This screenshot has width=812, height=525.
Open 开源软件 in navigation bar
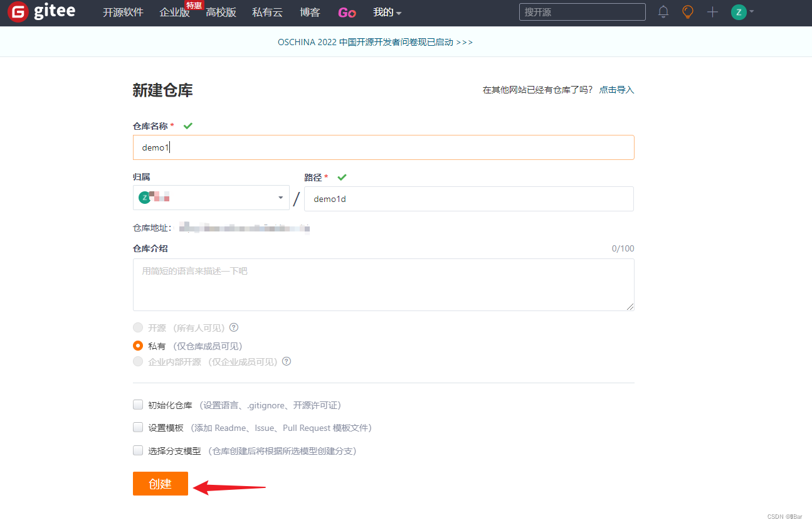point(123,13)
